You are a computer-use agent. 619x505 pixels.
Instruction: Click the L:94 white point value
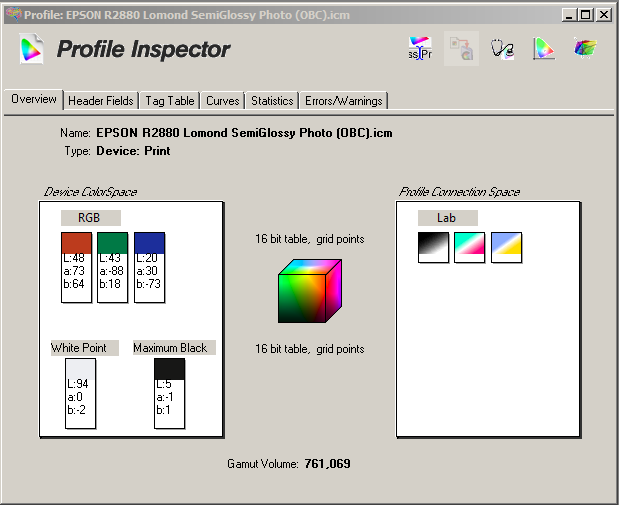click(x=78, y=384)
